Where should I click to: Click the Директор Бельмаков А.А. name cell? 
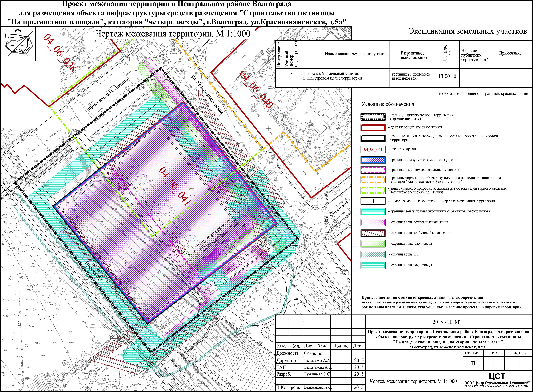point(317,360)
